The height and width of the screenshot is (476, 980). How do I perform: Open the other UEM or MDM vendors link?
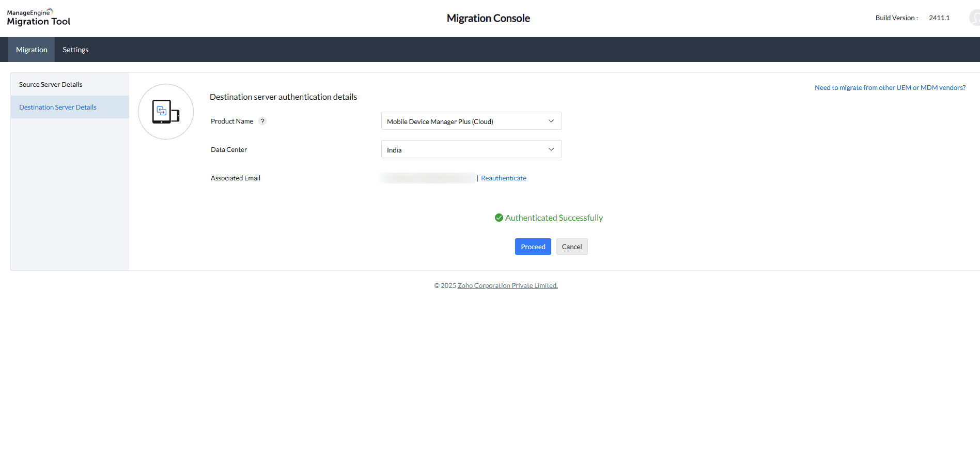pyautogui.click(x=890, y=87)
